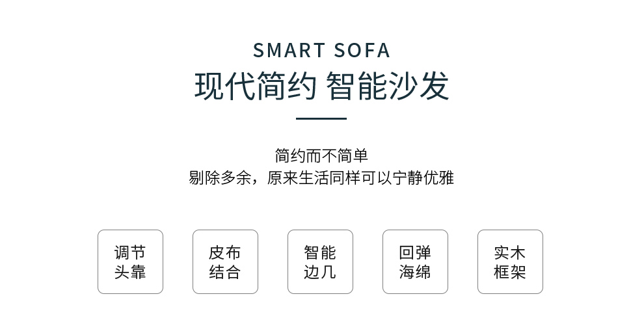Select the 皮布结合 feature box
This screenshot has width=644, height=333.
[x=225, y=262]
